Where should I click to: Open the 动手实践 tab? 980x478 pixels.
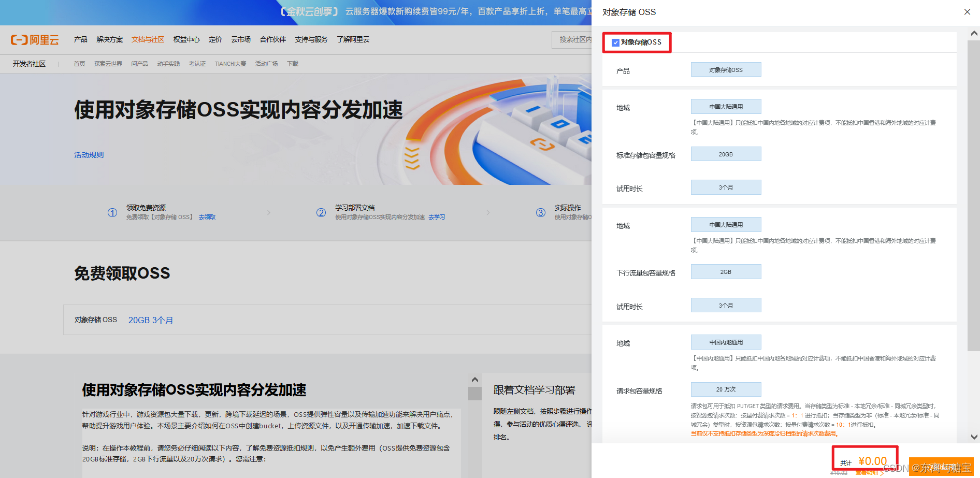(x=168, y=64)
